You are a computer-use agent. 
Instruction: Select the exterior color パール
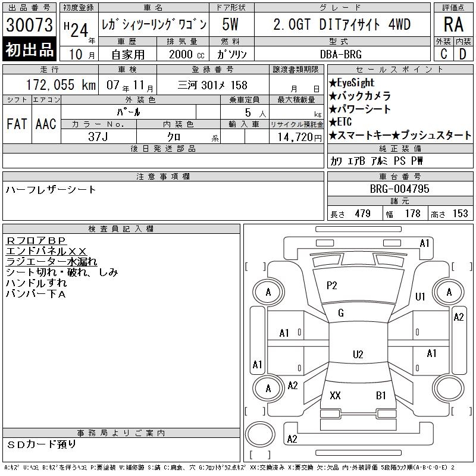point(129,112)
